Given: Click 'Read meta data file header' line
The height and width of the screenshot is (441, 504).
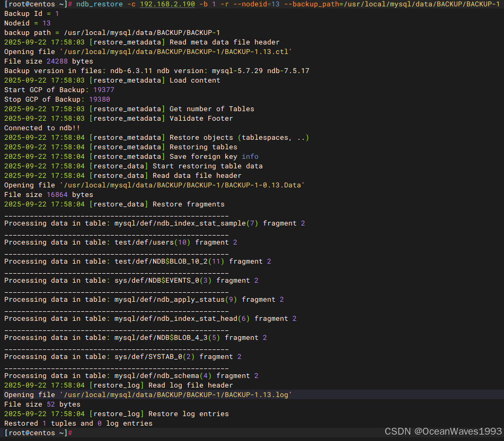Looking at the screenshot, I should 142,42.
